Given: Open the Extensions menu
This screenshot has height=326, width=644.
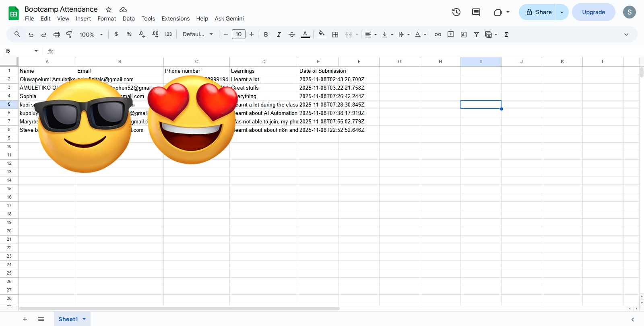Looking at the screenshot, I should tap(175, 18).
